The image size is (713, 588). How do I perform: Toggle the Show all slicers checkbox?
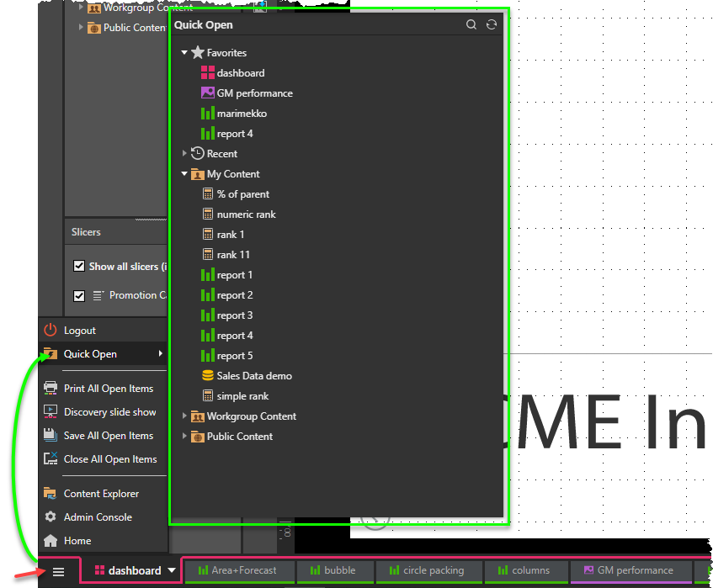pyautogui.click(x=79, y=267)
